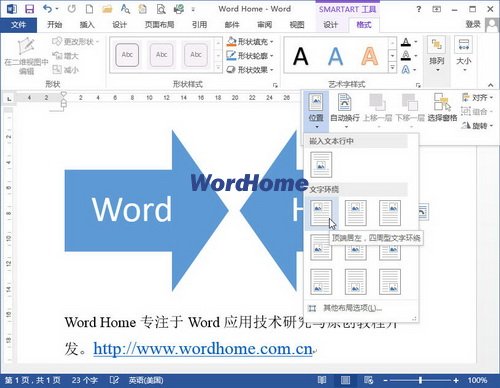Click zoom in plus button
The image size is (500, 388).
(x=456, y=380)
